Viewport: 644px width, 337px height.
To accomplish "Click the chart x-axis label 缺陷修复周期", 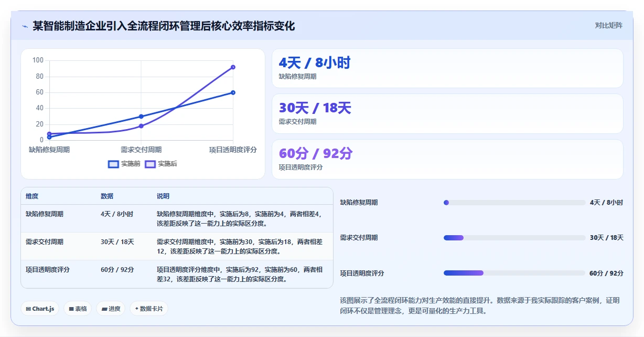I will (x=49, y=150).
